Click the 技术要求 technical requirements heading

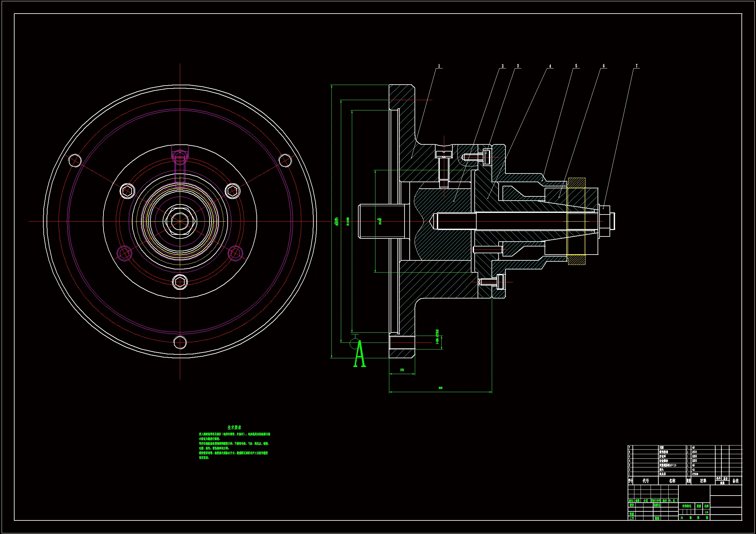[x=234, y=427]
